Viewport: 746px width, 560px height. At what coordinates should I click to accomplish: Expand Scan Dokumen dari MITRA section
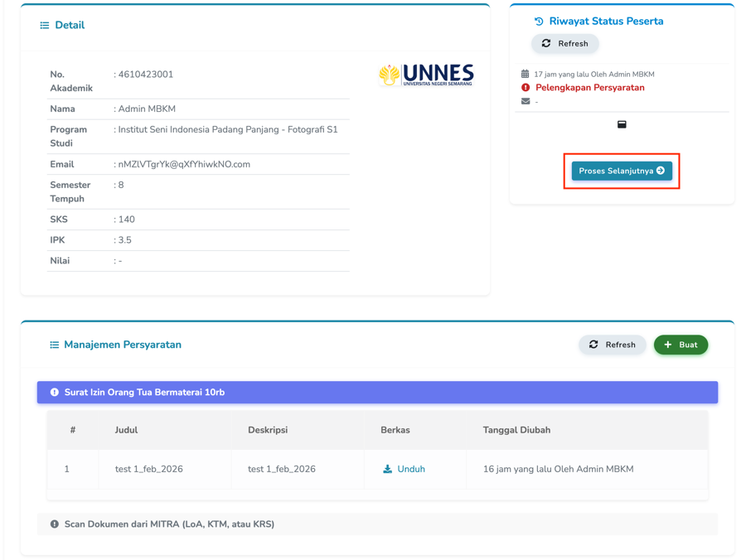click(x=377, y=524)
